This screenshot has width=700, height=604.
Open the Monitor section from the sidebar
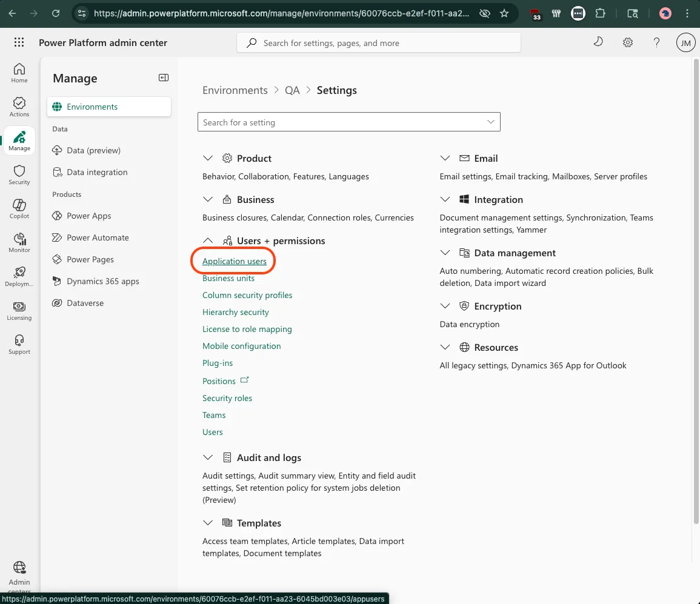(19, 242)
